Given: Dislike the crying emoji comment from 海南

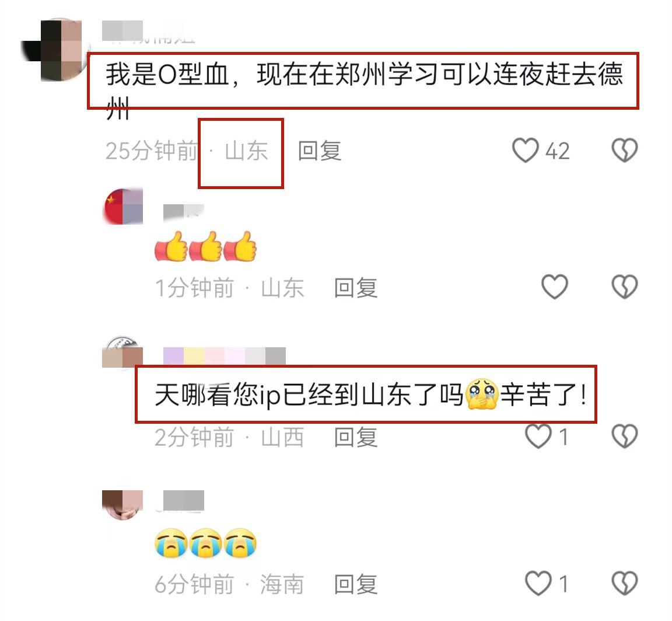Looking at the screenshot, I should point(624,584).
